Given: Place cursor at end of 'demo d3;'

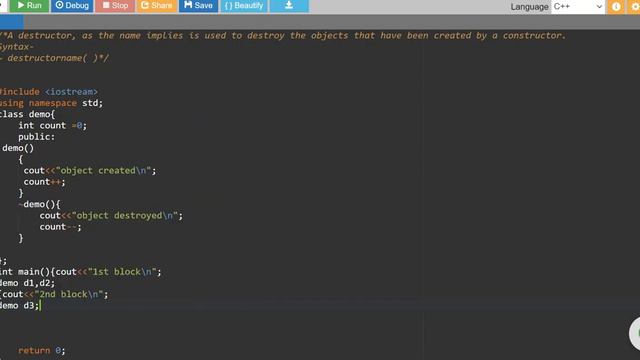Looking at the screenshot, I should click(x=40, y=306).
